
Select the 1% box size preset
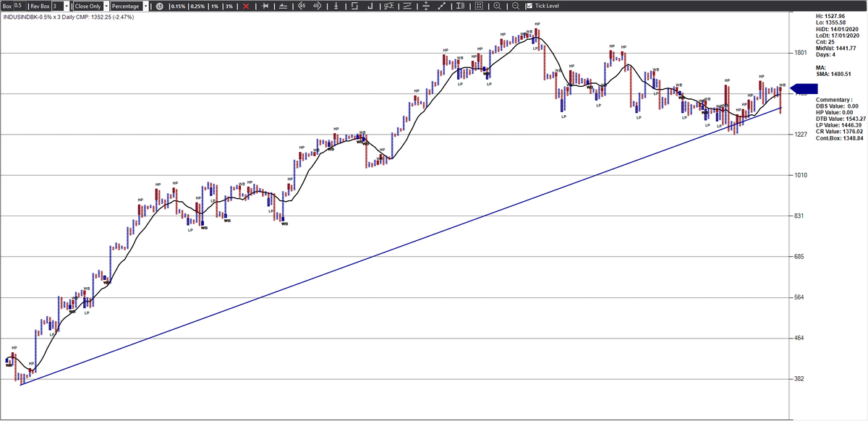214,6
